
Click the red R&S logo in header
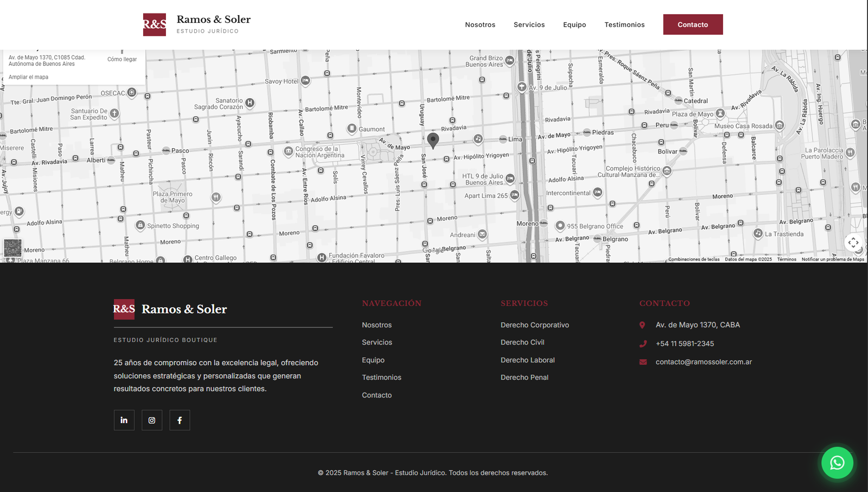155,25
